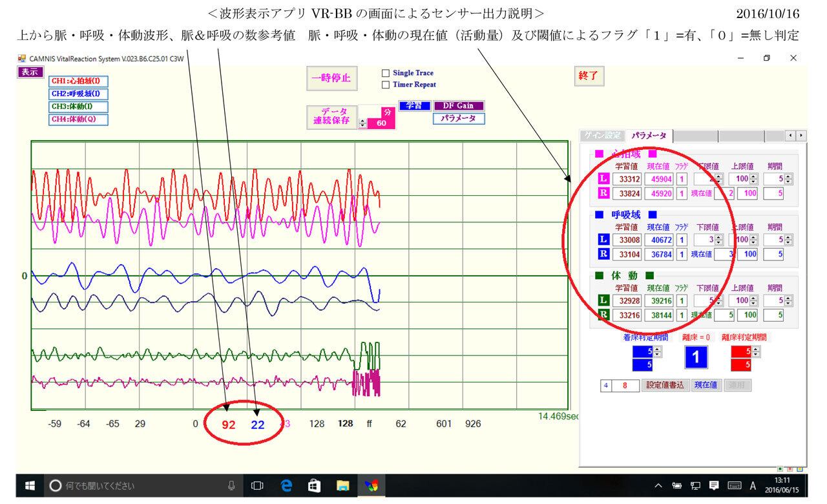Viewport: 827px width, 504px height.
Task: Click the green L label in 体動
Action: [x=603, y=300]
